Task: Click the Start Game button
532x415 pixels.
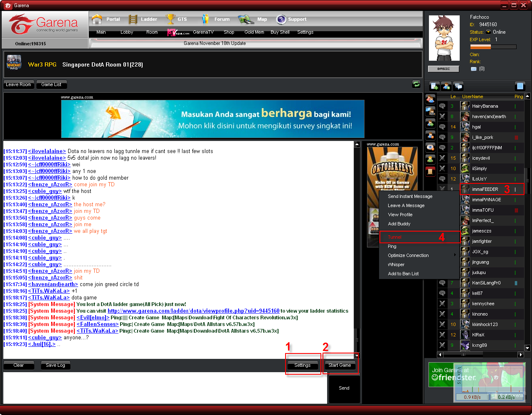Action: pyautogui.click(x=340, y=365)
